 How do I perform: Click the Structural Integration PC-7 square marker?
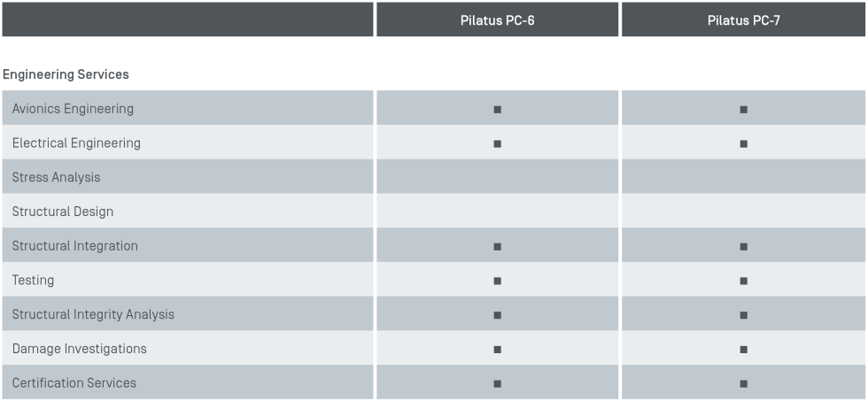tap(743, 247)
